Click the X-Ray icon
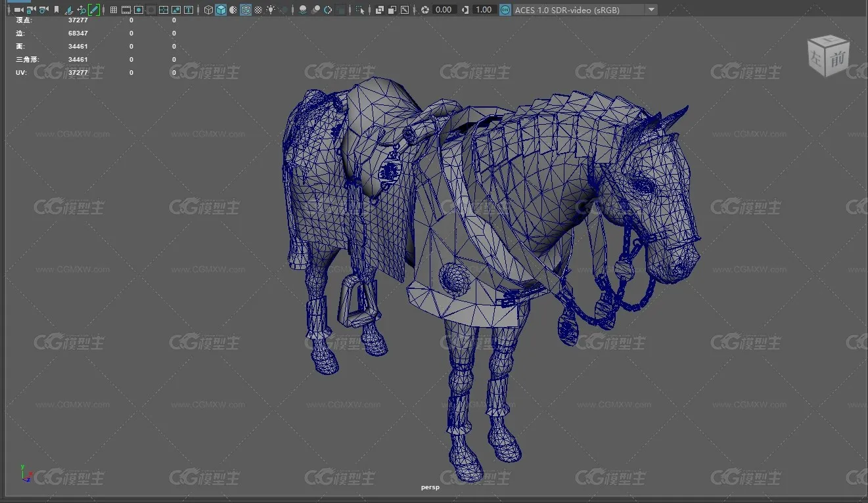Viewport: 868px width, 503px height. [x=380, y=10]
